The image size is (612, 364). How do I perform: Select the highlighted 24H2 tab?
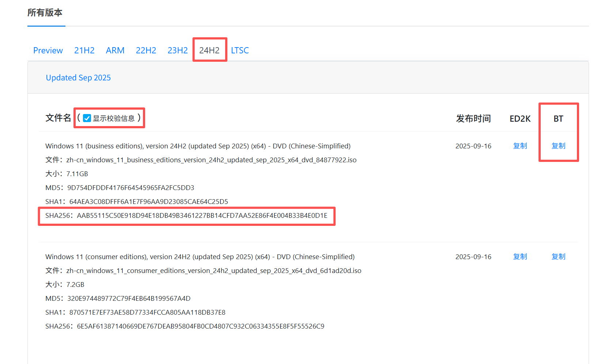pos(209,50)
